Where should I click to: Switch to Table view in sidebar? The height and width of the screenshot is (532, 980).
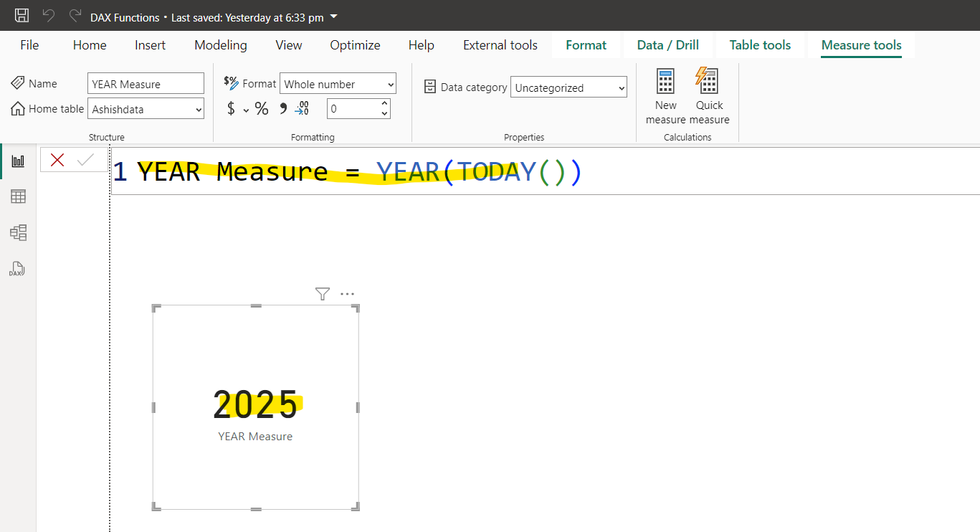[18, 196]
